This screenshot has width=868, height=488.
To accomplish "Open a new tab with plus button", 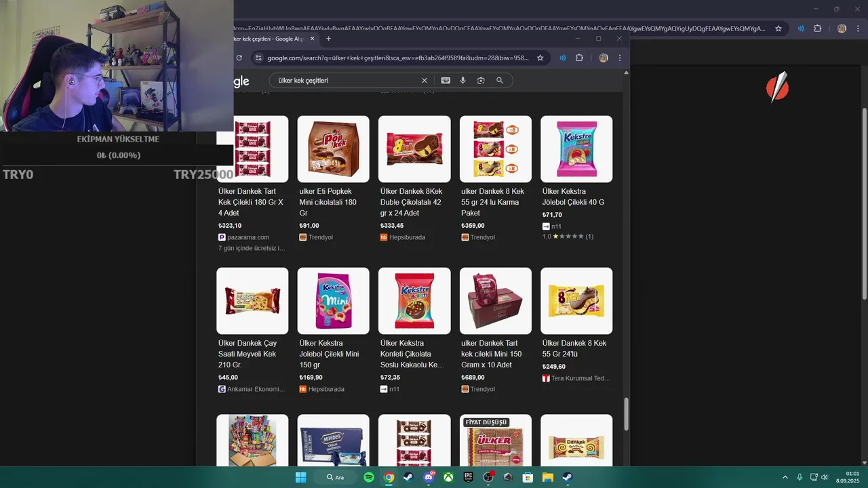I will coord(329,39).
